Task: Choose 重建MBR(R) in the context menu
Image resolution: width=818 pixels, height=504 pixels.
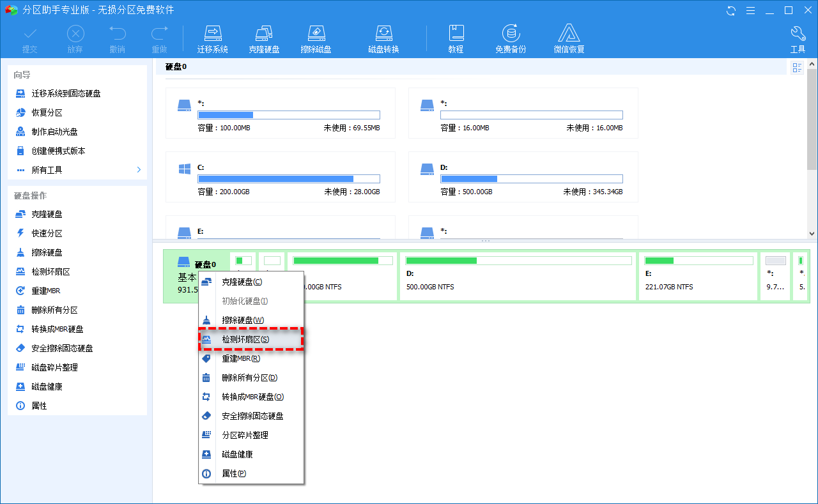Action: [251, 358]
